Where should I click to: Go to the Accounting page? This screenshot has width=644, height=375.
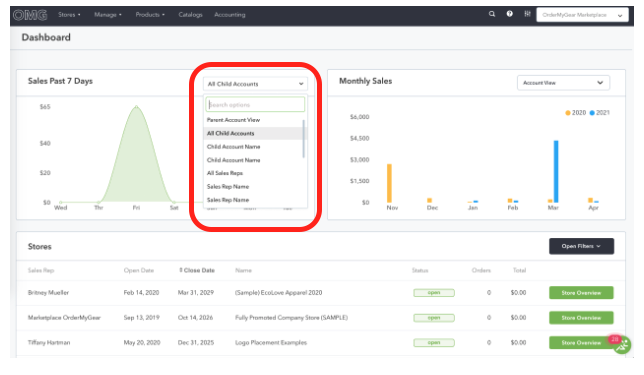click(230, 15)
